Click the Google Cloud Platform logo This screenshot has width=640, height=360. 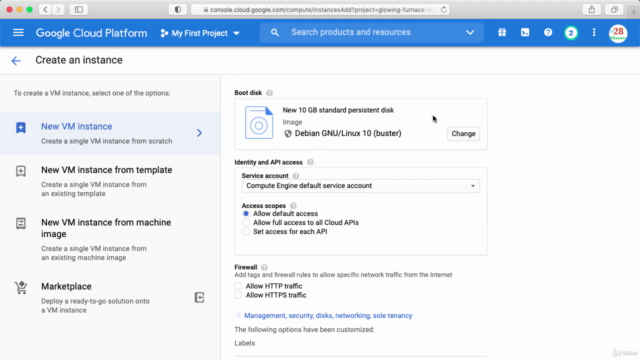(91, 33)
